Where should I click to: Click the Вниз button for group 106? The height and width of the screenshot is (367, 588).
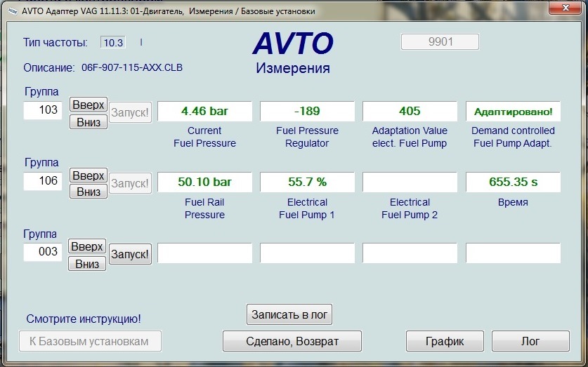pos(89,192)
